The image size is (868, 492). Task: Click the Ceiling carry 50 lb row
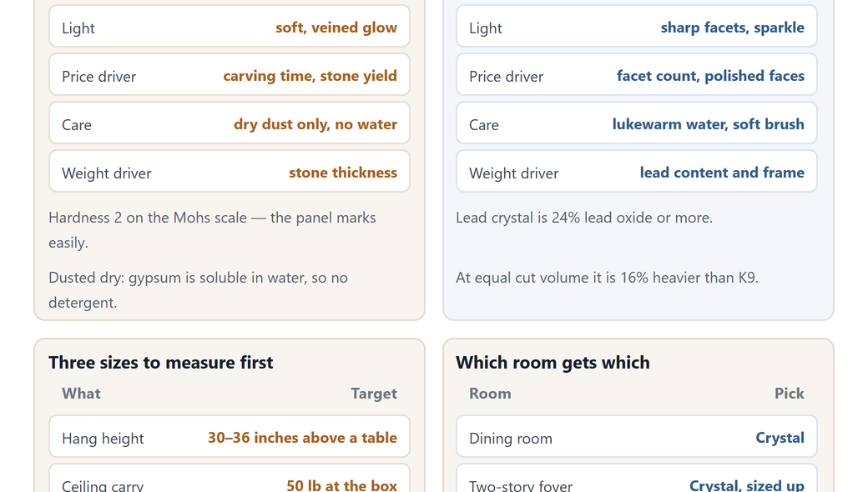point(230,479)
